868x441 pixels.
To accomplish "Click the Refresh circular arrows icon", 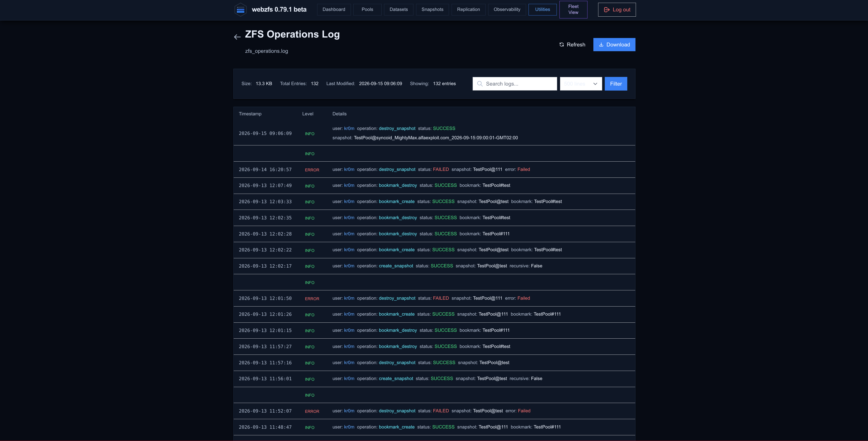I will click(x=561, y=44).
